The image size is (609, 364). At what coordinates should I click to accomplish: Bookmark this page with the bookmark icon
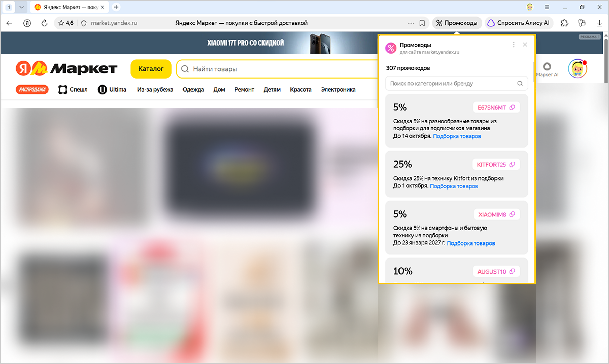click(x=422, y=23)
